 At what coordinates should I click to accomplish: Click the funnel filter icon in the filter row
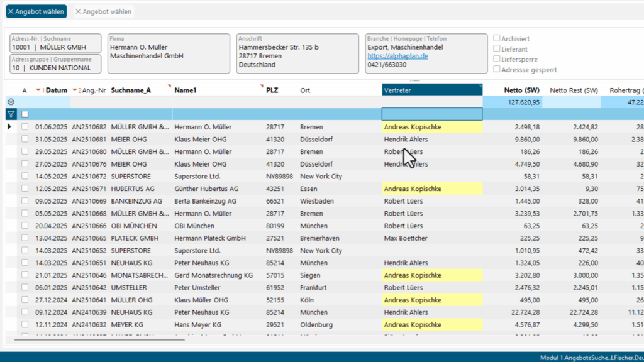click(x=11, y=114)
